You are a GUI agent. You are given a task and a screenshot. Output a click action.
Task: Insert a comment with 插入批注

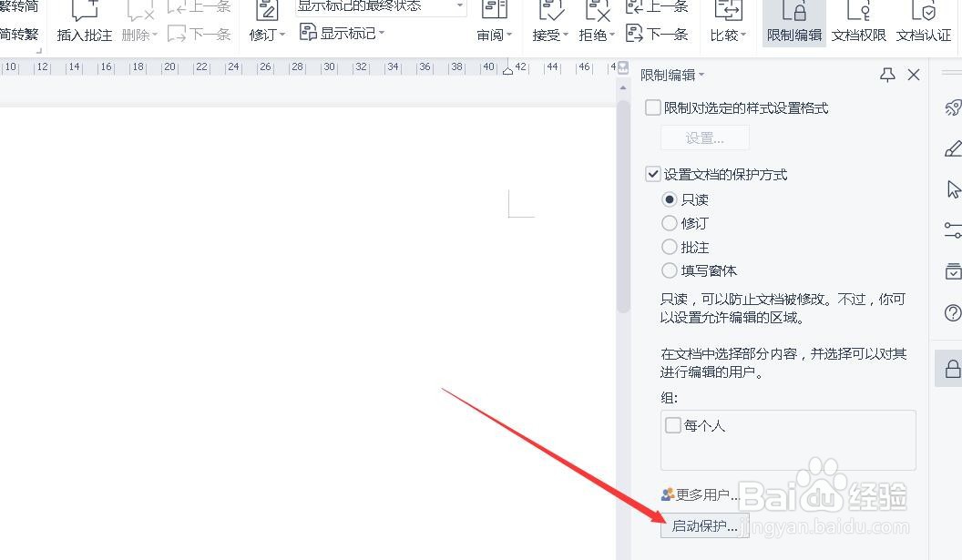pos(85,21)
